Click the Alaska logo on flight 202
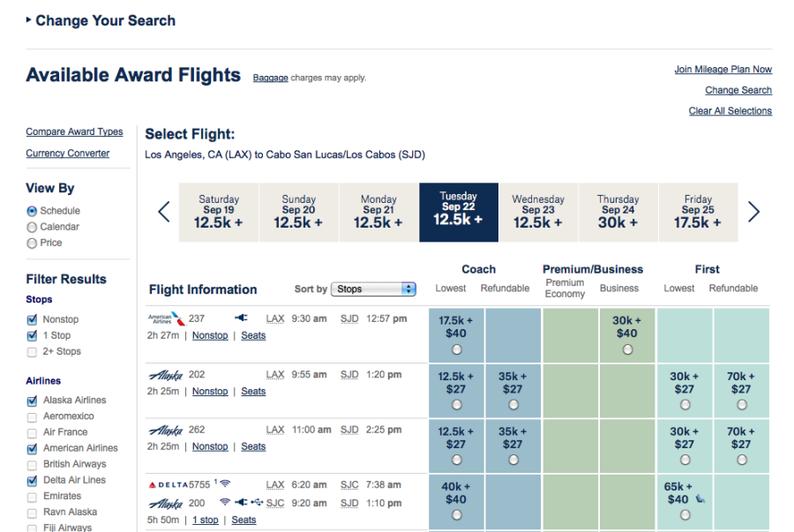The height and width of the screenshot is (532, 794). (x=165, y=375)
